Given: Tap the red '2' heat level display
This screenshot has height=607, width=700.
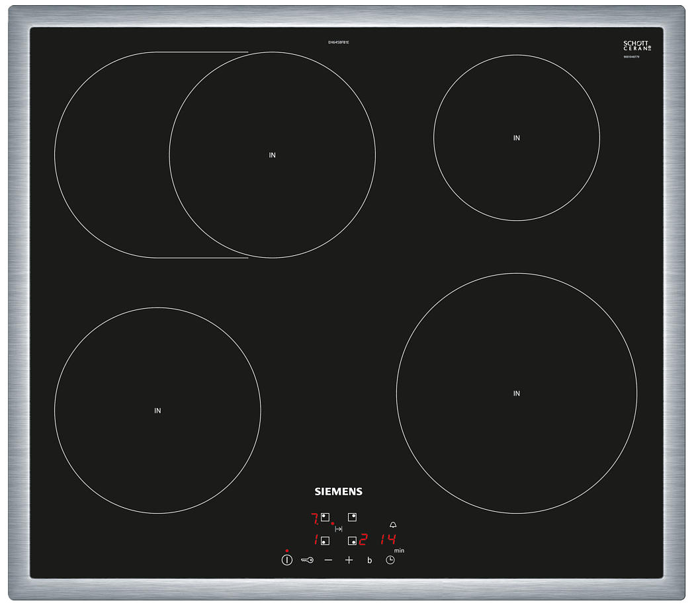Looking at the screenshot, I should [x=363, y=540].
